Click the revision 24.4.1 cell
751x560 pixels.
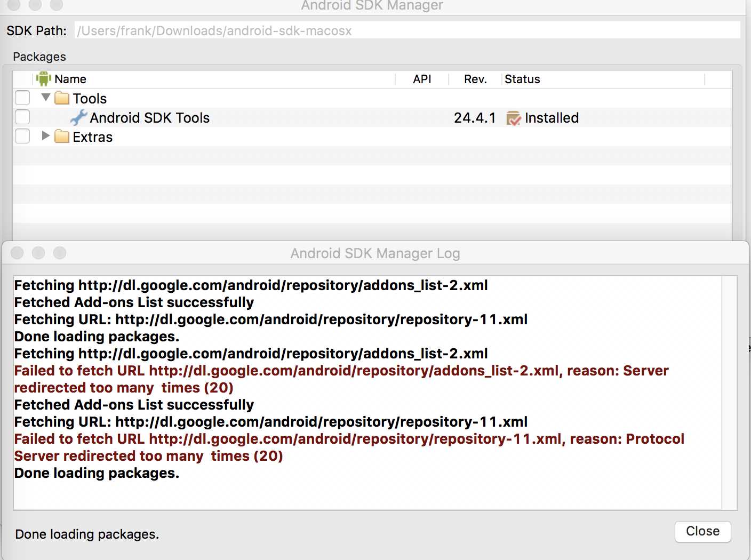(475, 118)
